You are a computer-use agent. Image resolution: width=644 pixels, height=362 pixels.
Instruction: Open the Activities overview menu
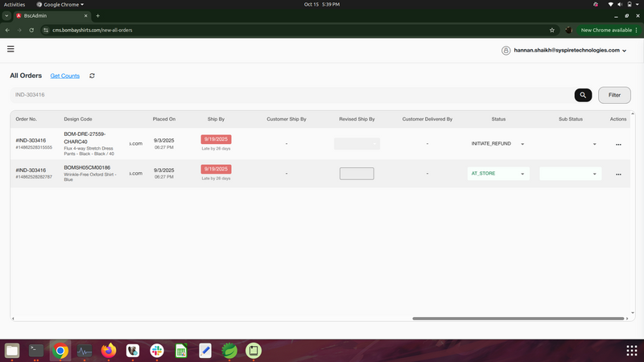[x=14, y=5]
